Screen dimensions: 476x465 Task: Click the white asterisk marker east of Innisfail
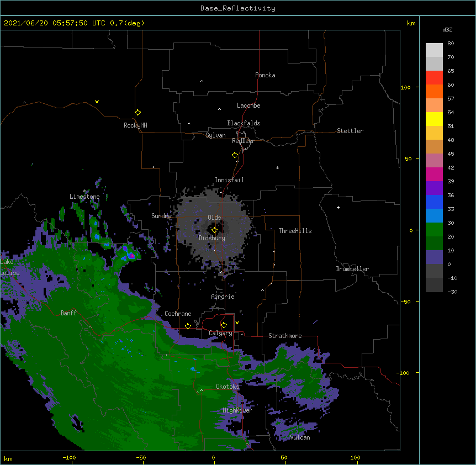click(x=277, y=167)
